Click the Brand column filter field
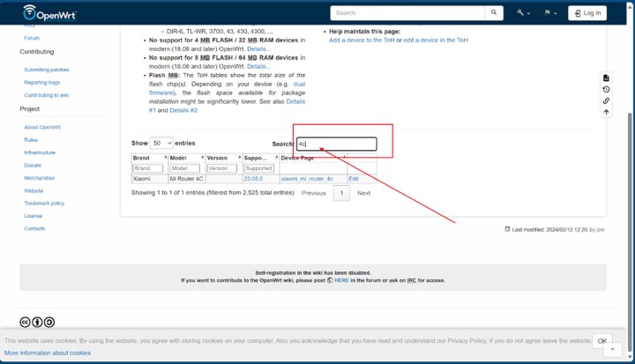This screenshot has width=635, height=364. (x=147, y=168)
